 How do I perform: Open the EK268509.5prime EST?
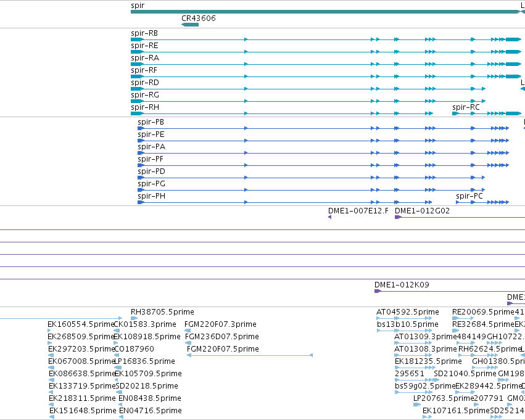pos(81,337)
